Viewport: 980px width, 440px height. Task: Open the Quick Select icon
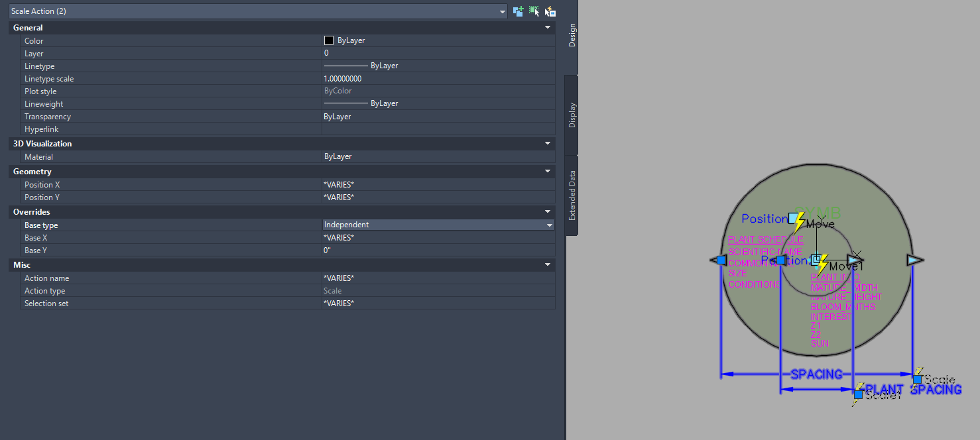(550, 11)
